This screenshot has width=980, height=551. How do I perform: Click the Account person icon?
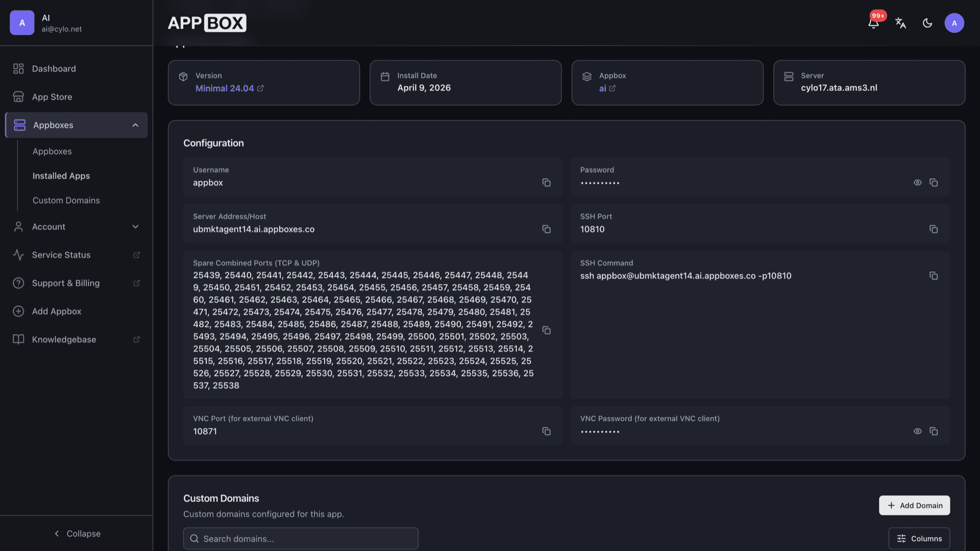pos(18,226)
